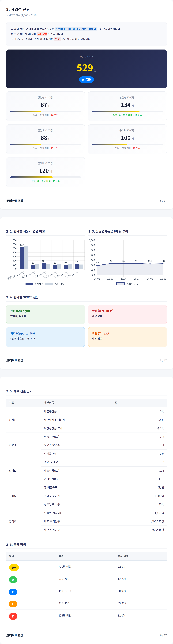Select the 위협 (Threat) SWOT card
Viewport: 173px width, 644px height.
click(127, 337)
